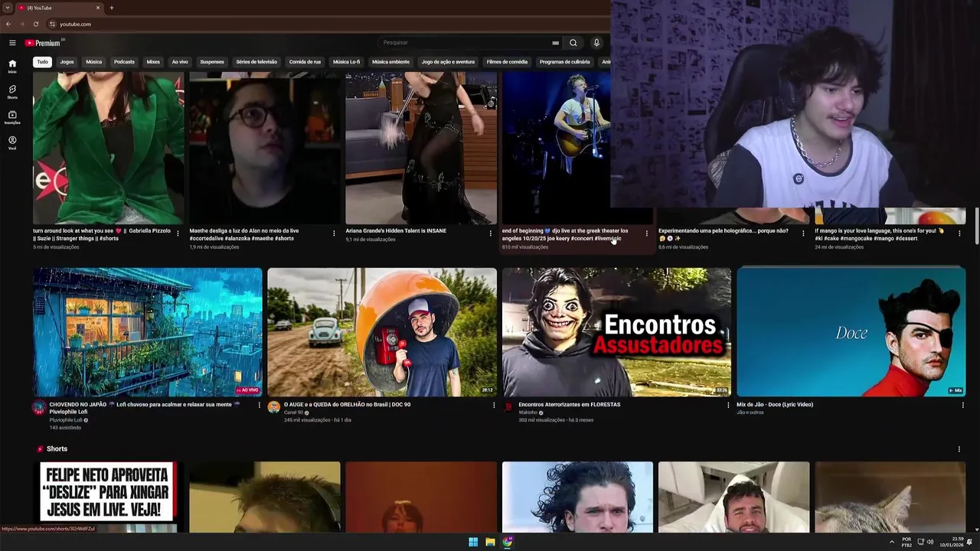The height and width of the screenshot is (551, 980).
Task: Open options for mango love language short
Action: (x=959, y=233)
